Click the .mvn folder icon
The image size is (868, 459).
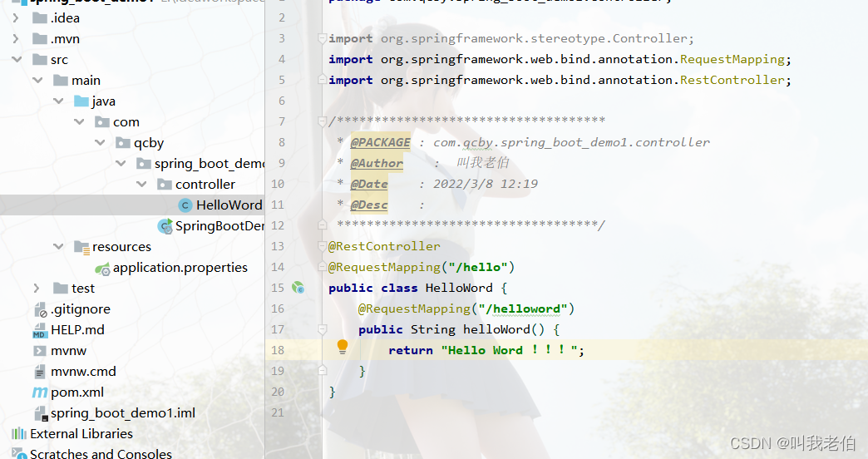pos(40,39)
